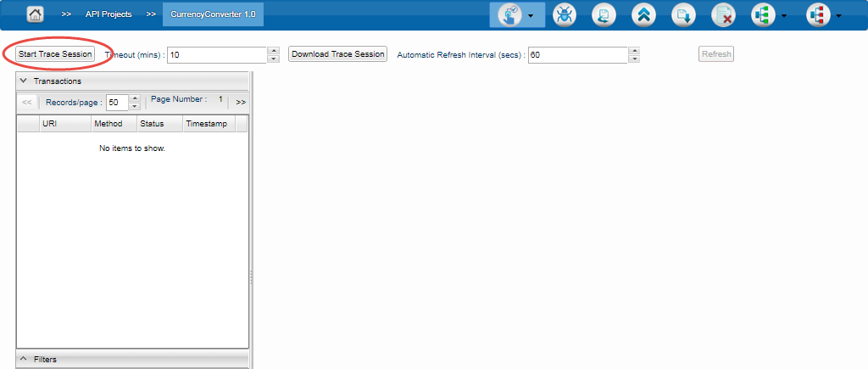Click the download floppy icon in toolbar
868x369 pixels.
[684, 15]
